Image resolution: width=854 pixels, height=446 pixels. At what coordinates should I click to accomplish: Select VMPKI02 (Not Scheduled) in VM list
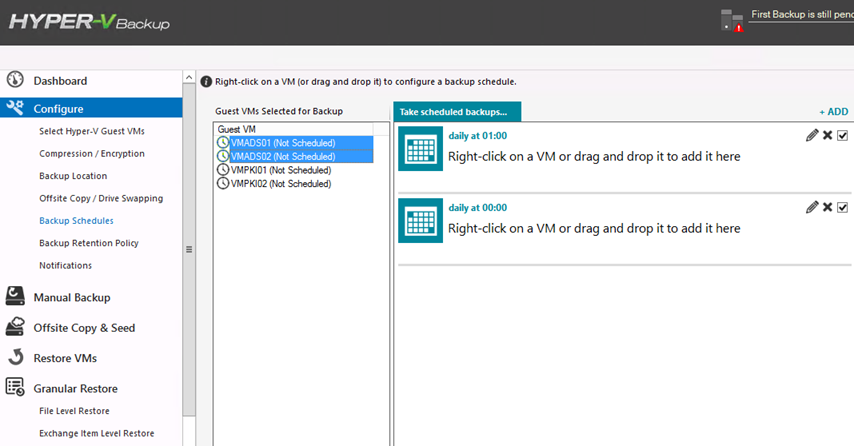tap(280, 184)
